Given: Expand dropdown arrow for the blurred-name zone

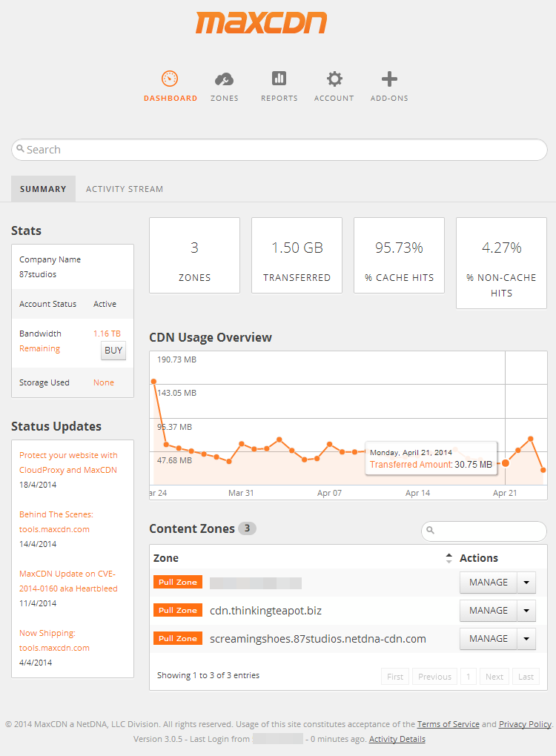Looking at the screenshot, I should (x=526, y=583).
